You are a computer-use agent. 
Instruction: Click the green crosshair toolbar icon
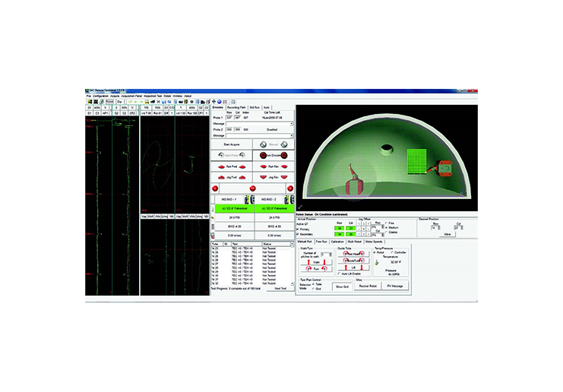coord(213,102)
